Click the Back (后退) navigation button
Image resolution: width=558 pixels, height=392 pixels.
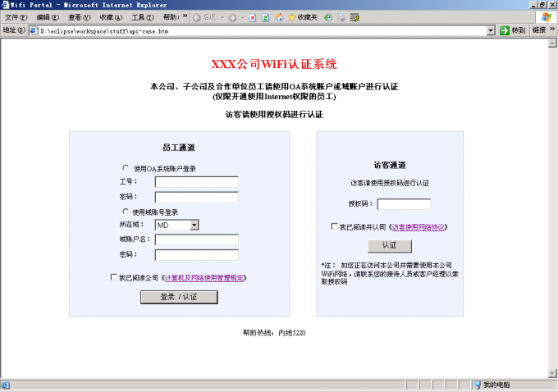[204, 17]
